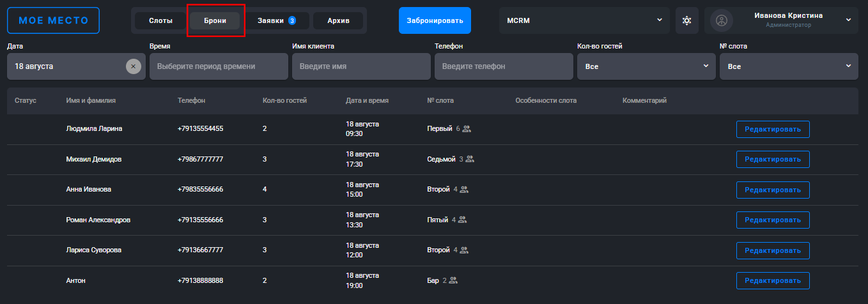The width and height of the screenshot is (868, 304).
Task: Select the name Михаил Демидов
Action: pyautogui.click(x=94, y=159)
